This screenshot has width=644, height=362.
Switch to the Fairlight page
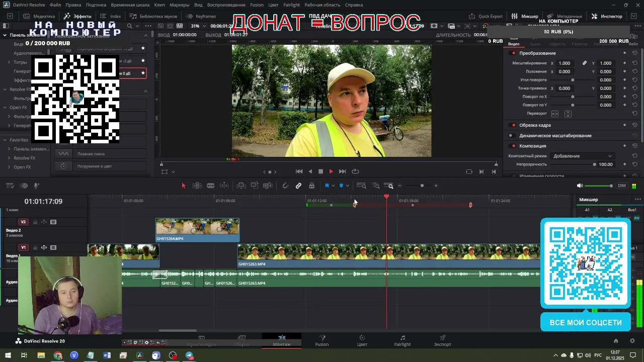[x=403, y=340]
